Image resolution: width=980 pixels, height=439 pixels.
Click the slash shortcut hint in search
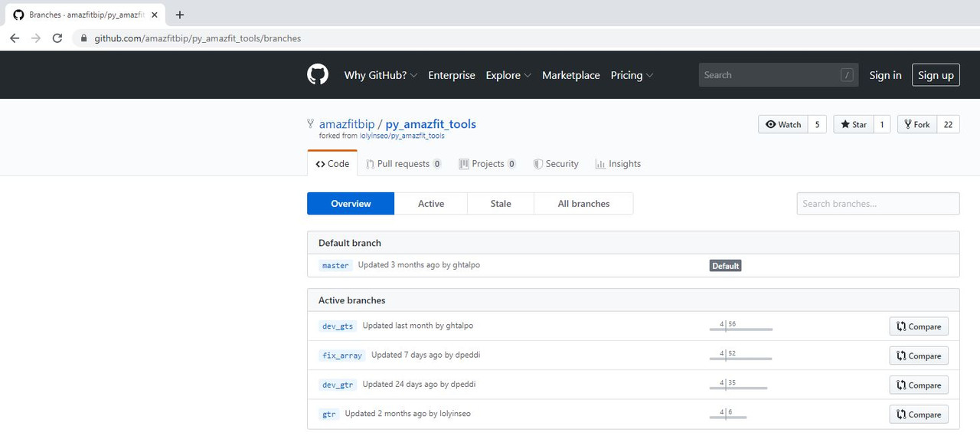click(x=847, y=75)
